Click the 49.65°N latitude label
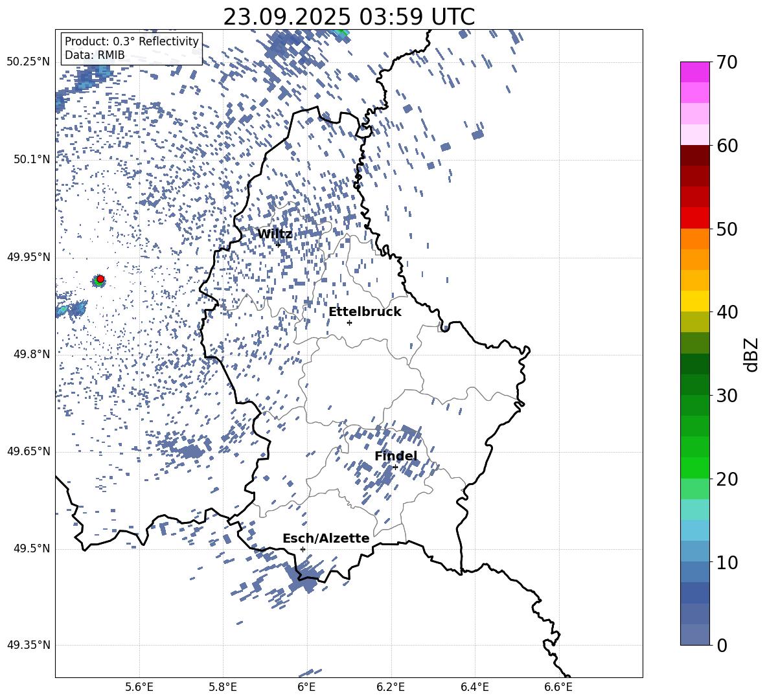The height and width of the screenshot is (700, 767). point(29,451)
